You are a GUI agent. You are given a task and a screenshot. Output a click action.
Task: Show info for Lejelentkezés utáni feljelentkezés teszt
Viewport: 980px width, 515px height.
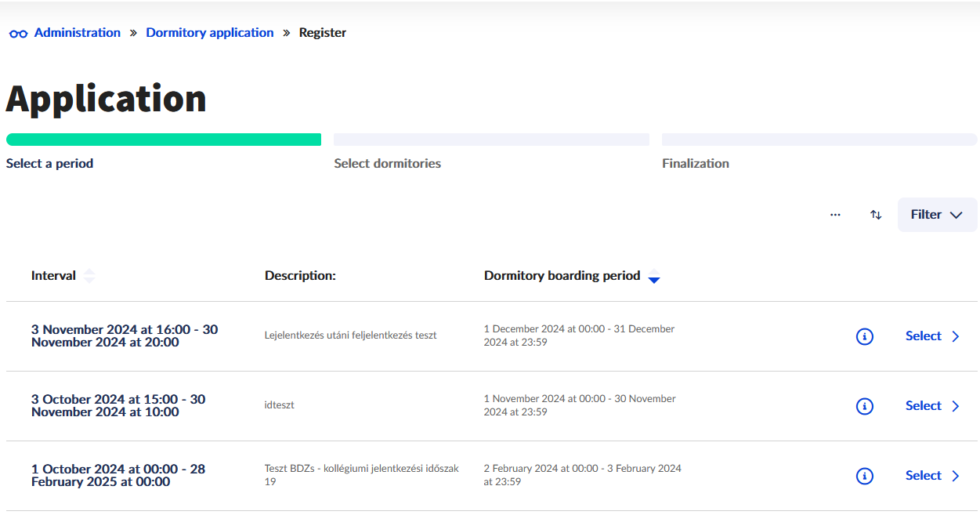tap(864, 336)
